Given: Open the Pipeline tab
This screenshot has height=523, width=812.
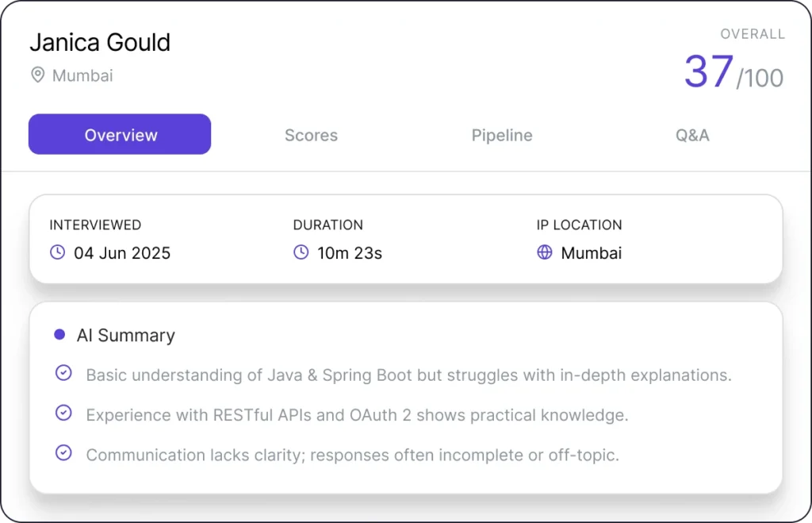Looking at the screenshot, I should pos(502,135).
